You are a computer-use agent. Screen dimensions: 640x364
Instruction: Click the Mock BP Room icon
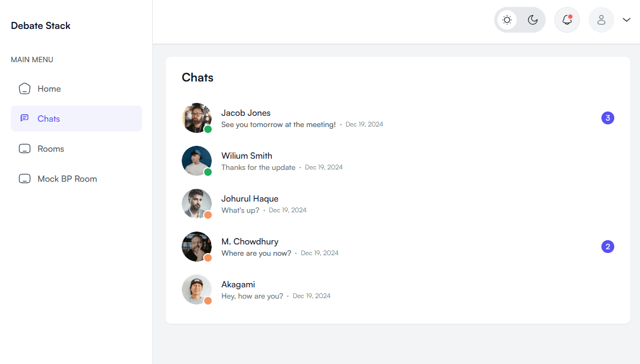point(25,179)
